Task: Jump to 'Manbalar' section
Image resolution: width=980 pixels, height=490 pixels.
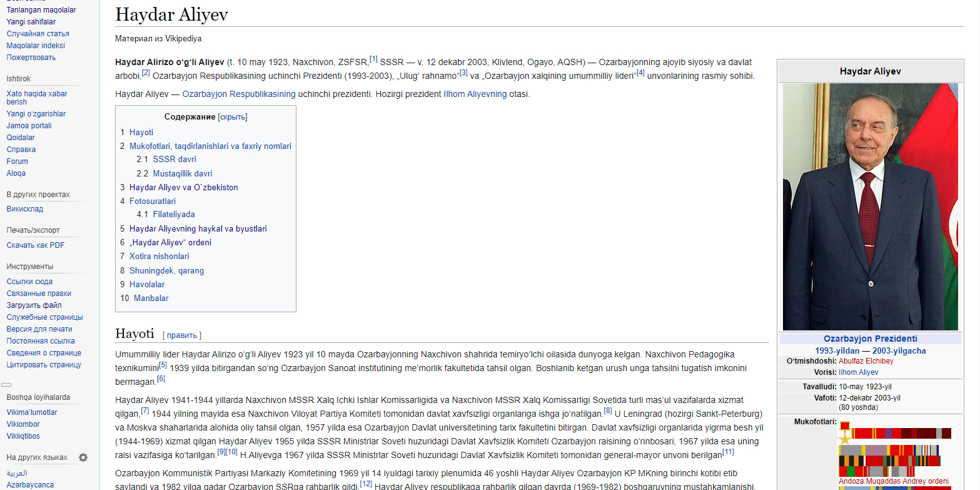Action: (151, 299)
